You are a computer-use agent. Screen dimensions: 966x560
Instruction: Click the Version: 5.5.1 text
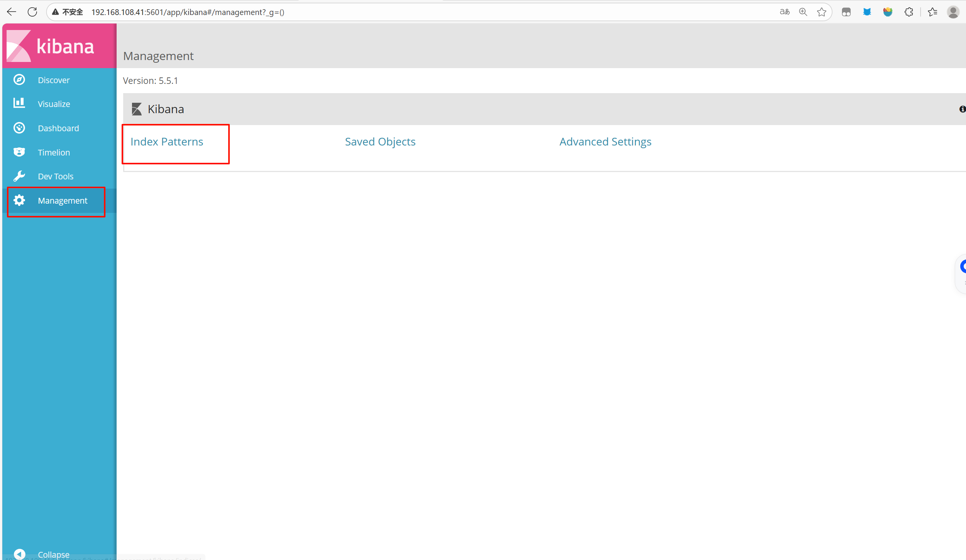[150, 80]
